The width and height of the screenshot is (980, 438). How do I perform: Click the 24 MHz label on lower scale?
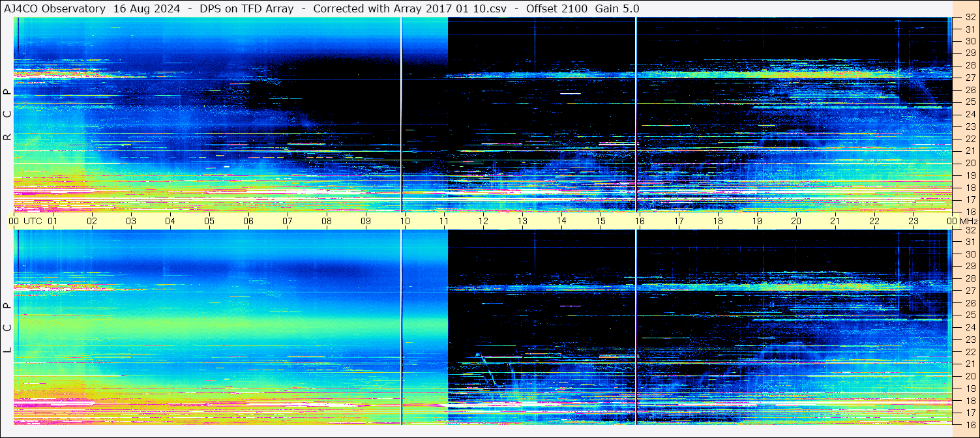coord(970,327)
